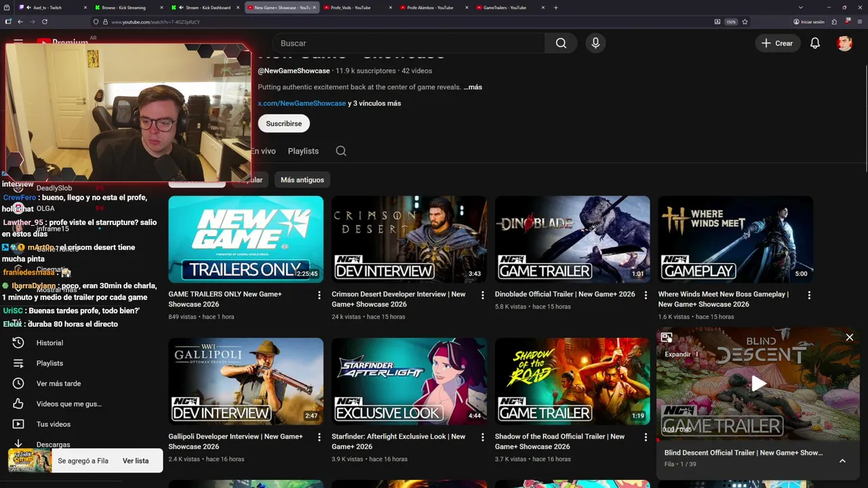Click the liked videos thumbs-up icon
The height and width of the screenshot is (488, 868).
(18, 404)
